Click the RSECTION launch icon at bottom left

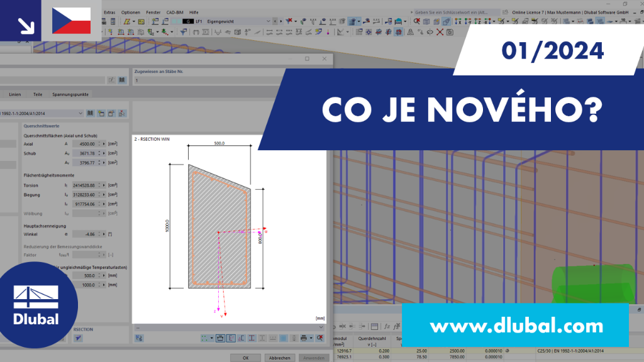click(x=78, y=338)
